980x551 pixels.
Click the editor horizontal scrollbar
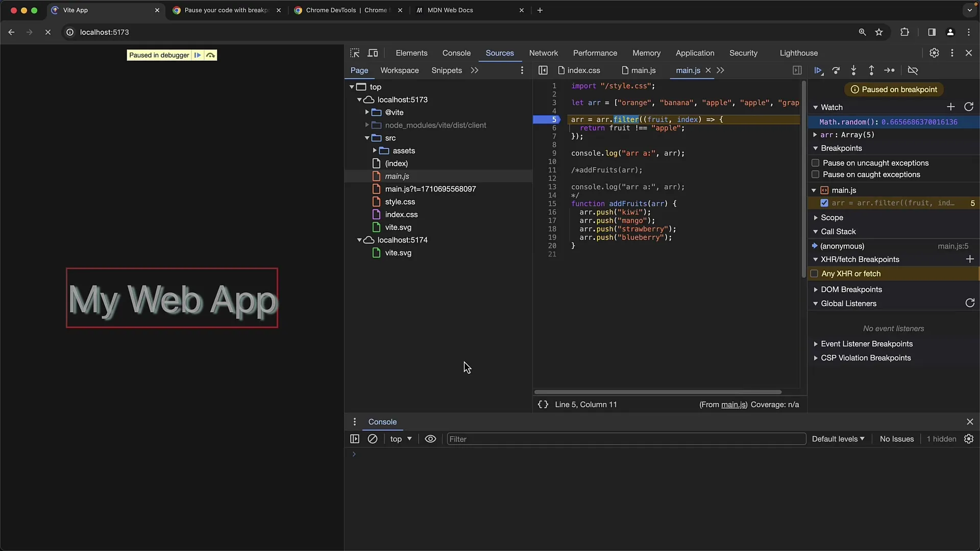pyautogui.click(x=657, y=392)
